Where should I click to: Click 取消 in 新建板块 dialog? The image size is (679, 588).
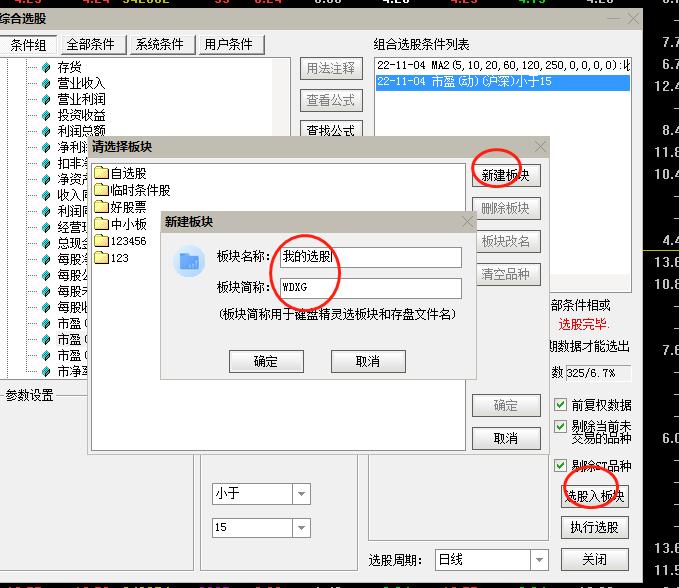[368, 361]
